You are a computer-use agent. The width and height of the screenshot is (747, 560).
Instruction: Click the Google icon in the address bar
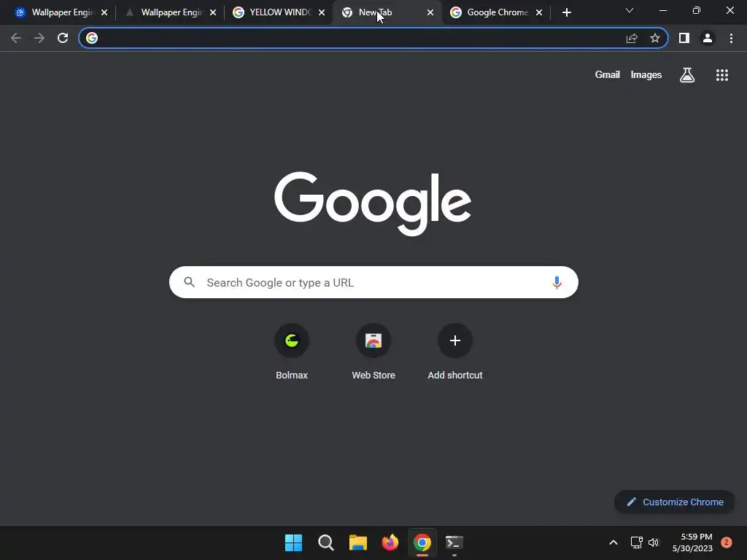coord(92,38)
